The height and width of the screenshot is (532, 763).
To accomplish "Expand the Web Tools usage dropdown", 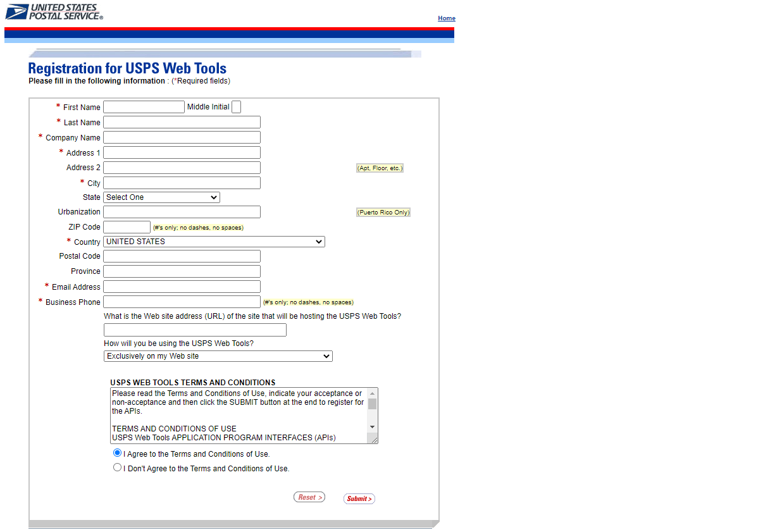I will point(218,356).
